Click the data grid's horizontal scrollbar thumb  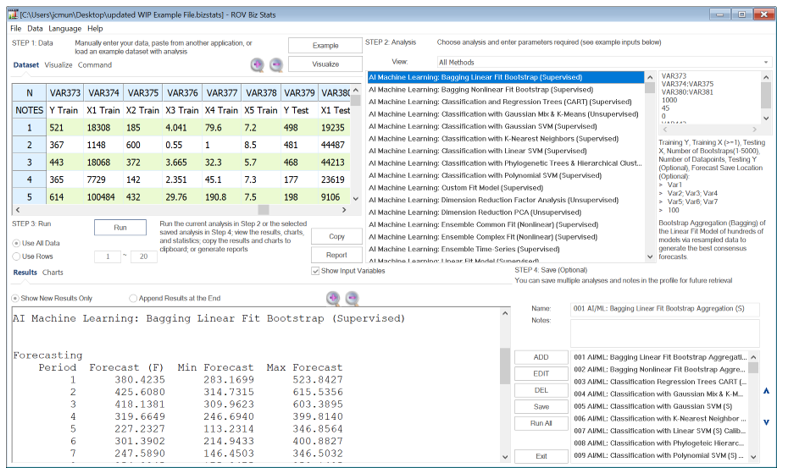coord(263,210)
